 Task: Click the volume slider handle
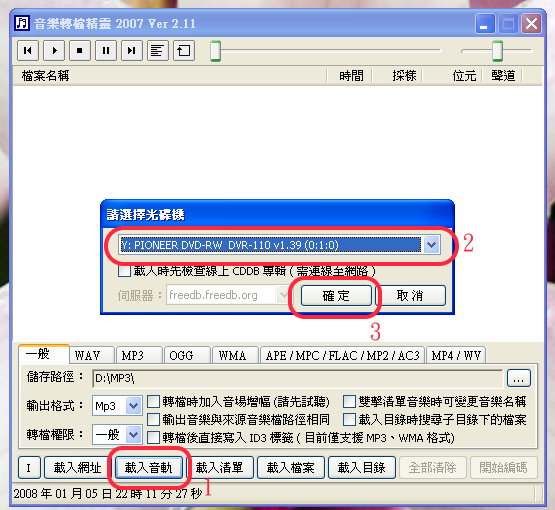point(497,51)
